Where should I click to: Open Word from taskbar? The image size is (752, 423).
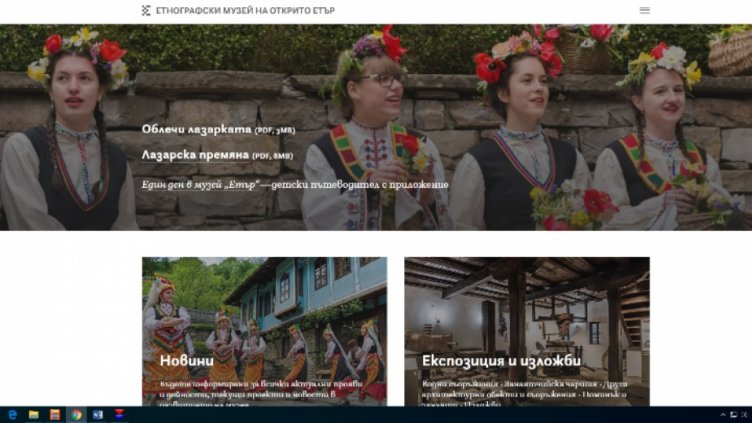coord(98,415)
